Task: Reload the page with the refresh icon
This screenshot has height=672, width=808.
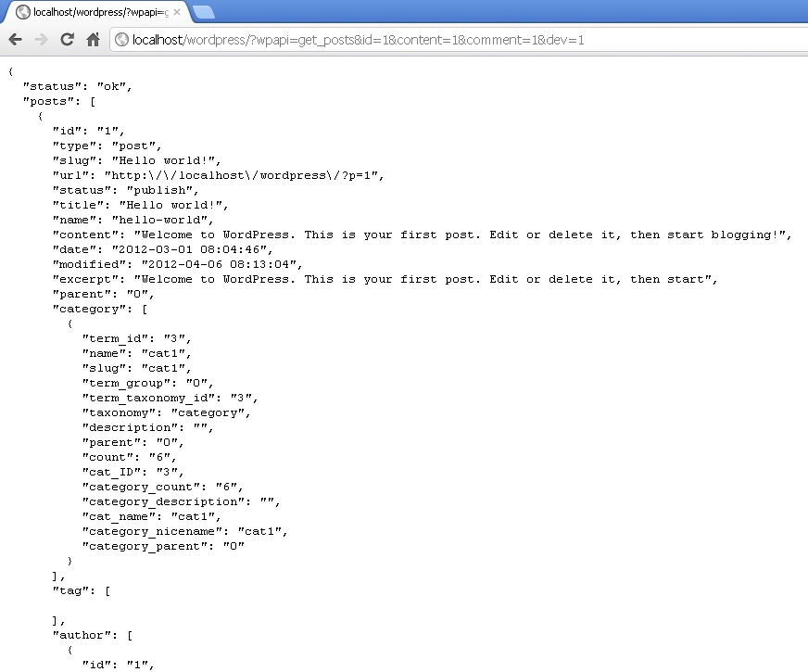Action: (67, 39)
